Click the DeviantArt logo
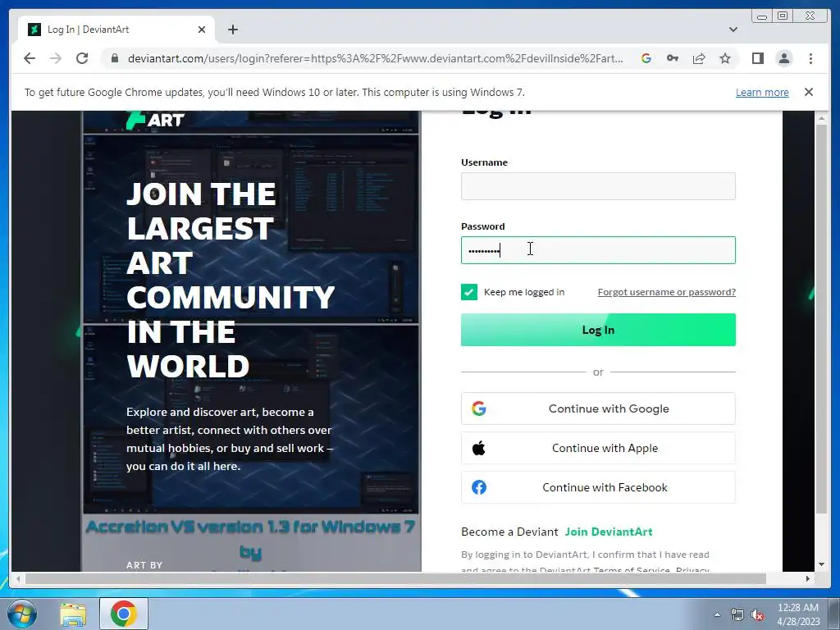840x630 pixels. point(155,120)
